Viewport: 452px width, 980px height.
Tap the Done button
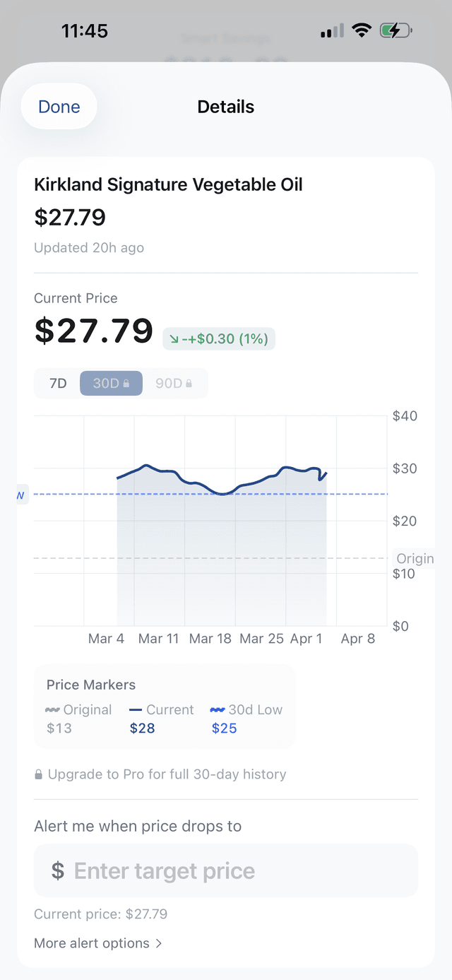(59, 106)
